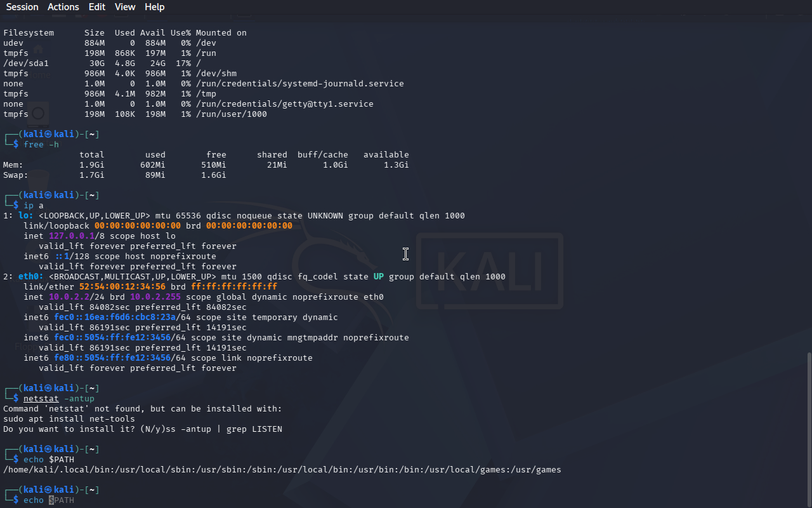Click the underlined netstat command
This screenshot has width=812, height=508.
point(41,399)
